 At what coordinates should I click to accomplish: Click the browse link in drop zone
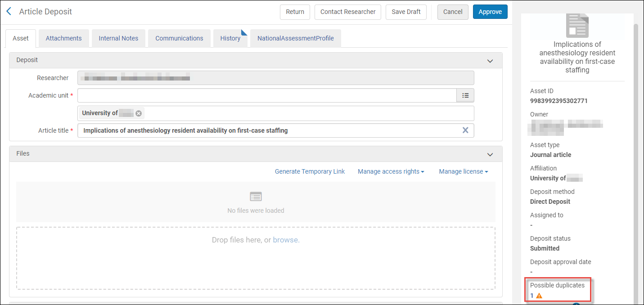tap(285, 240)
